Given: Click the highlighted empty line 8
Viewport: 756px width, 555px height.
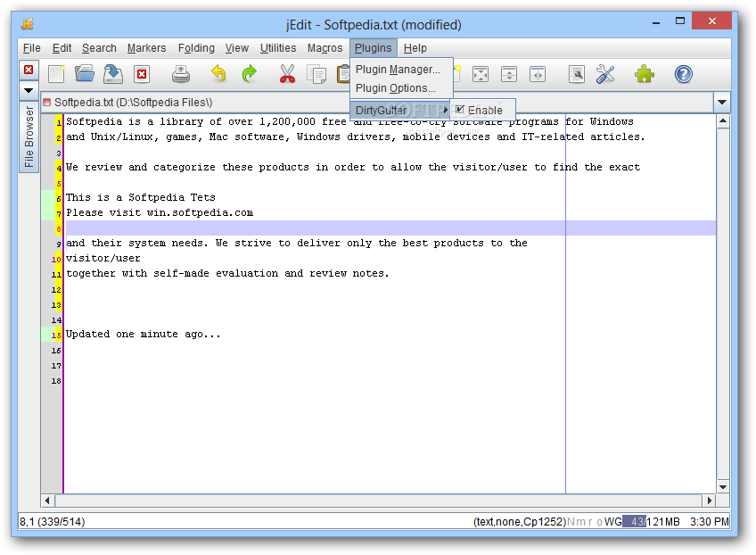Looking at the screenshot, I should (390, 228).
